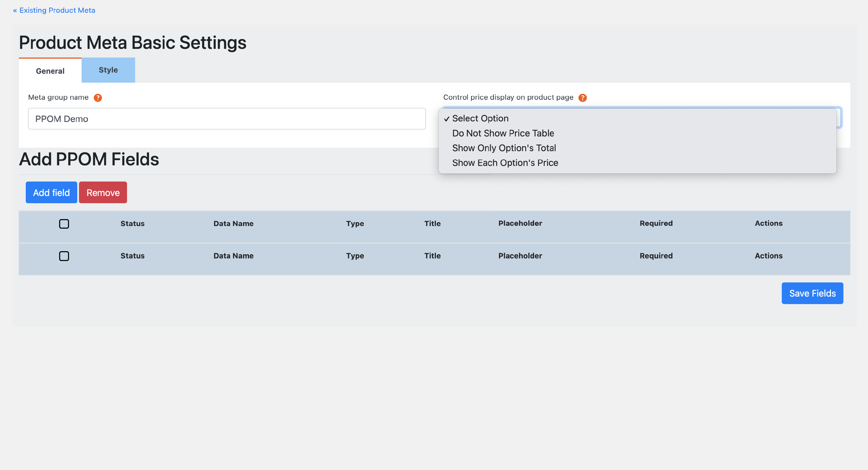This screenshot has width=868, height=470.
Task: Click the Add field button
Action: [51, 193]
